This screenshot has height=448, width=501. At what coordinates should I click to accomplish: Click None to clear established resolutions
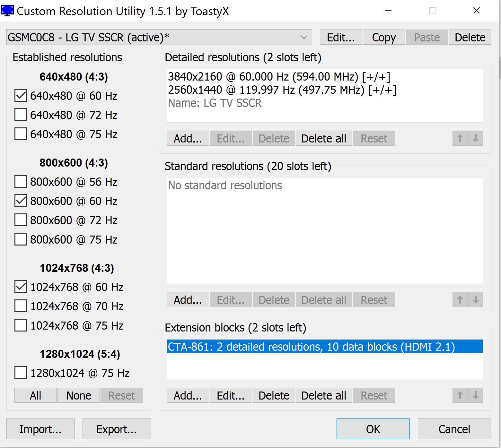(x=78, y=395)
